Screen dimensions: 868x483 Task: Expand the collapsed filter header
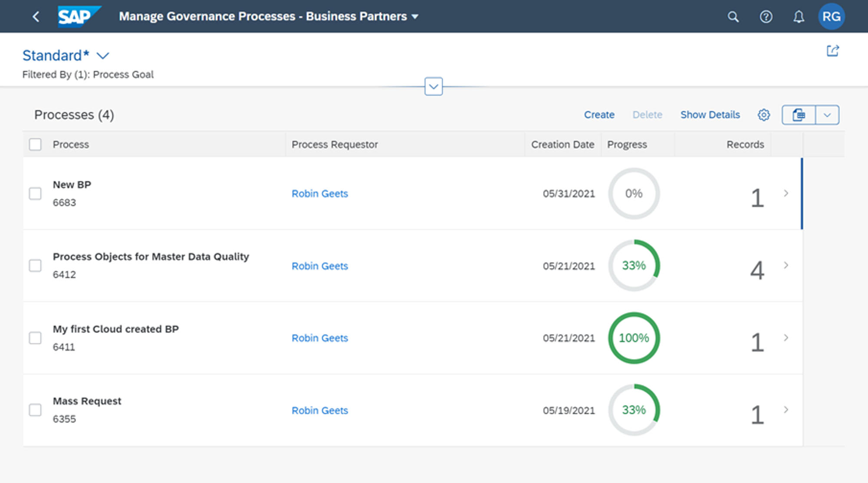click(x=433, y=87)
